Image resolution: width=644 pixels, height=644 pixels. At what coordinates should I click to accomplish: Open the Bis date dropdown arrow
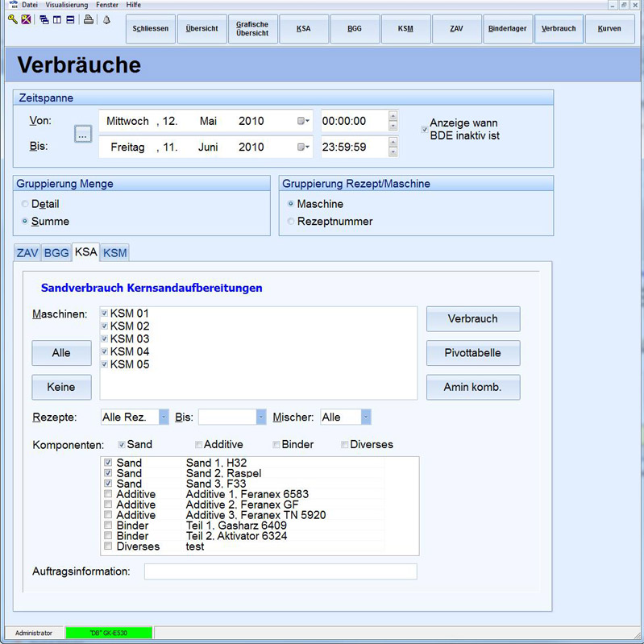coord(307,147)
